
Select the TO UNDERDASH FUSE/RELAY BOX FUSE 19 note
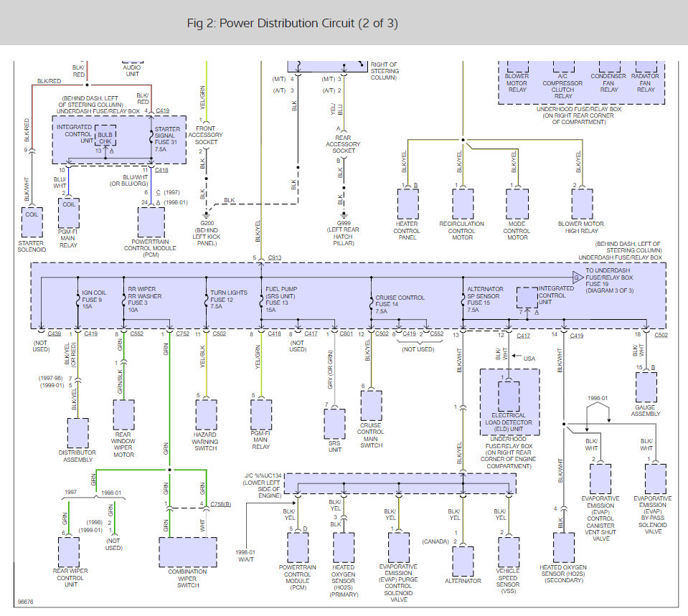(x=610, y=281)
